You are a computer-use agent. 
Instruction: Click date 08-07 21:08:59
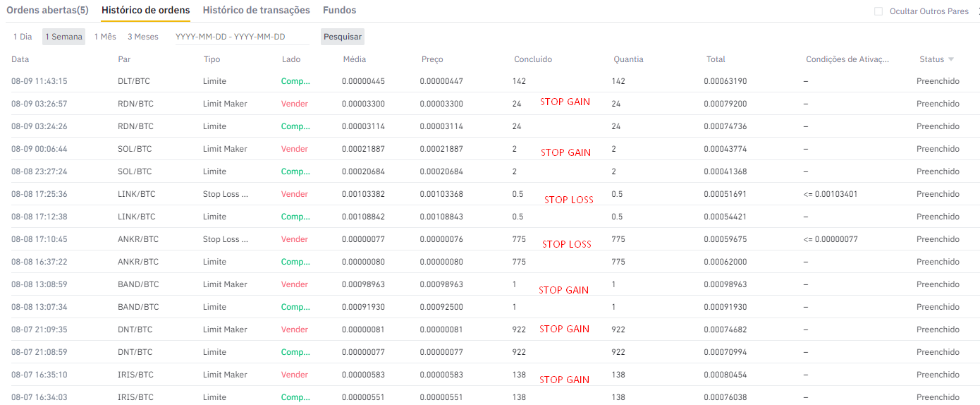coord(39,352)
